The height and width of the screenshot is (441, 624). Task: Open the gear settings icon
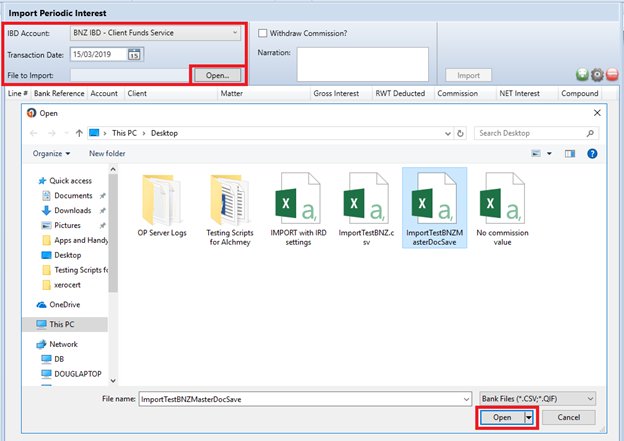pos(597,74)
